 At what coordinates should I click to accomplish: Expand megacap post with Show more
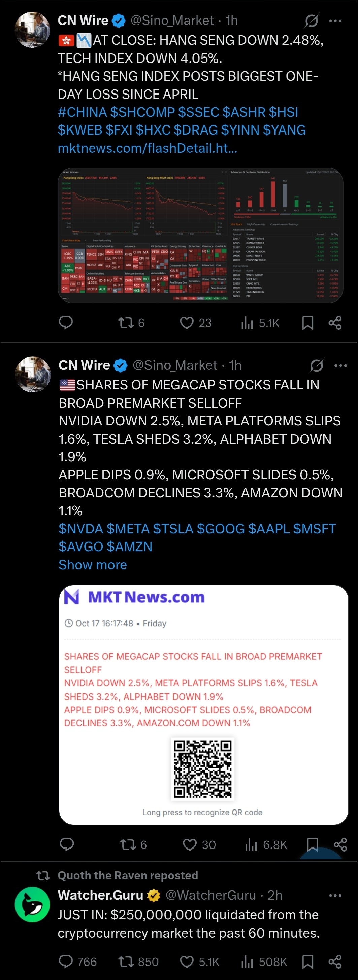93,565
